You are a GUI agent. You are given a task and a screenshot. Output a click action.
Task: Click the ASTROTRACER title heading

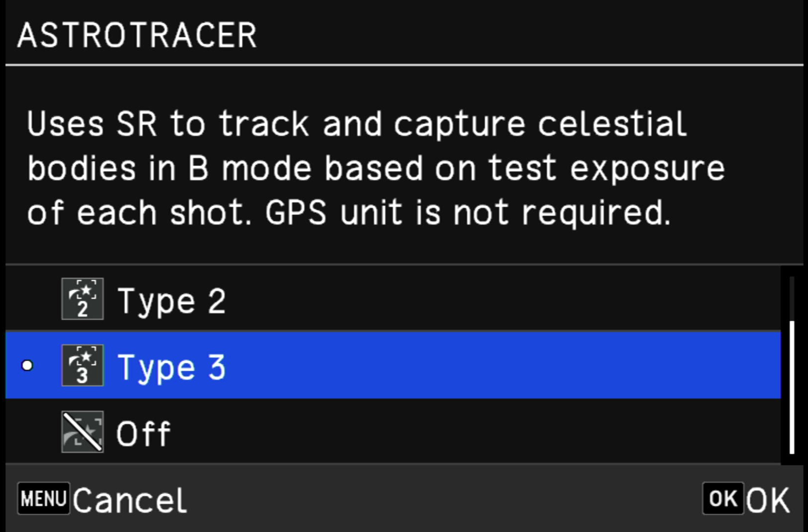coord(137,35)
